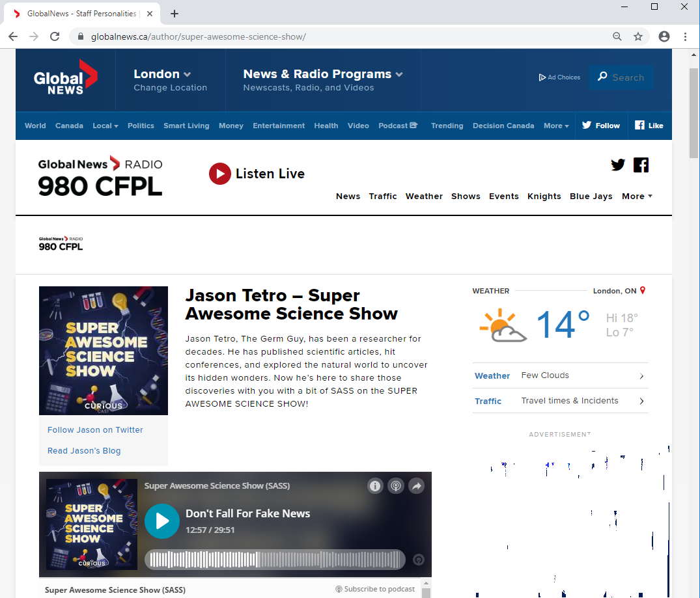Click the Facebook Like button in the nav bar
This screenshot has height=598, width=700.
coord(649,126)
